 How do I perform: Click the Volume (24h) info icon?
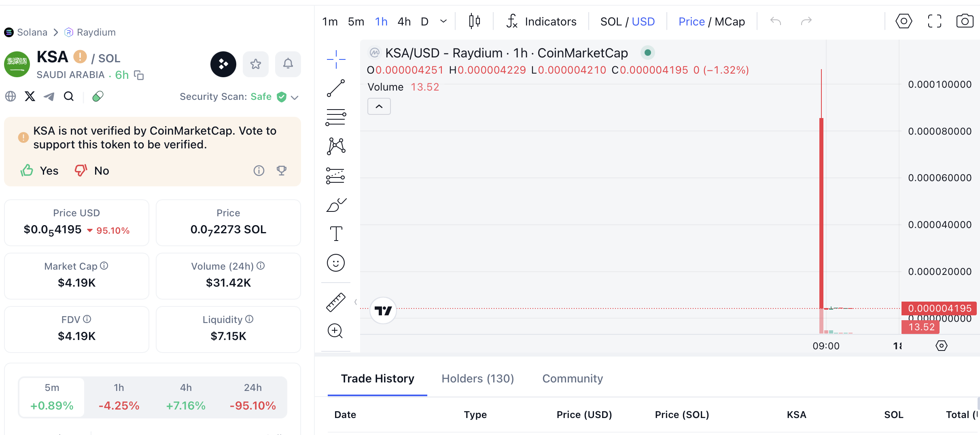tap(261, 266)
